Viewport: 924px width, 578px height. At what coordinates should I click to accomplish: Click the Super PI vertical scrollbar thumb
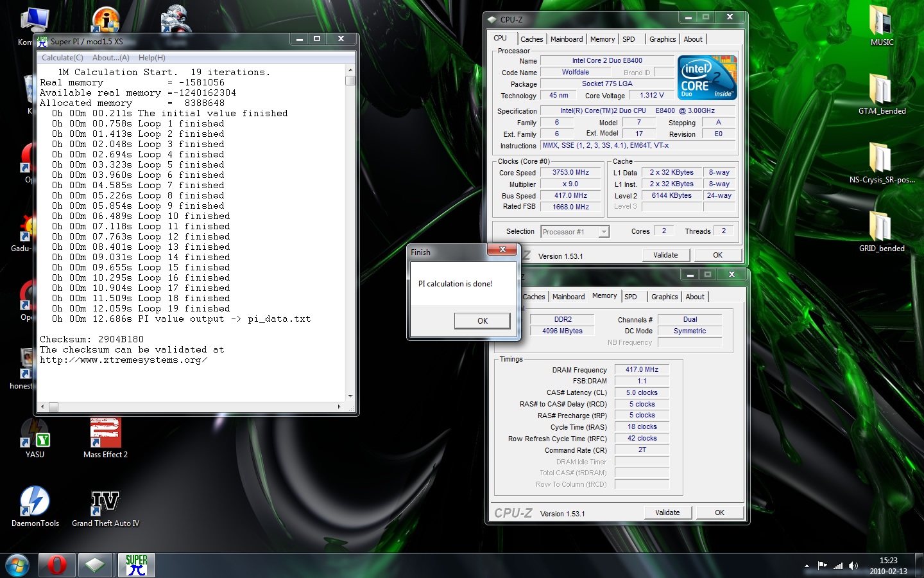point(350,81)
